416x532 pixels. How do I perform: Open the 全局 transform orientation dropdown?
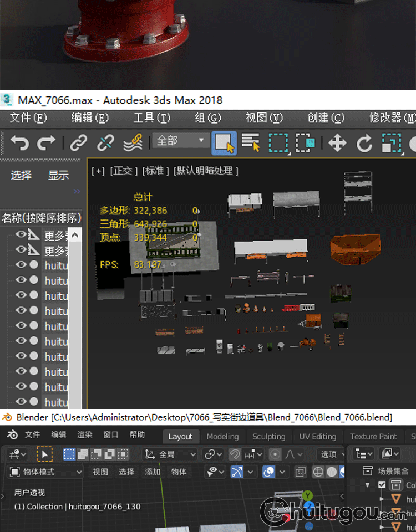coord(170,454)
